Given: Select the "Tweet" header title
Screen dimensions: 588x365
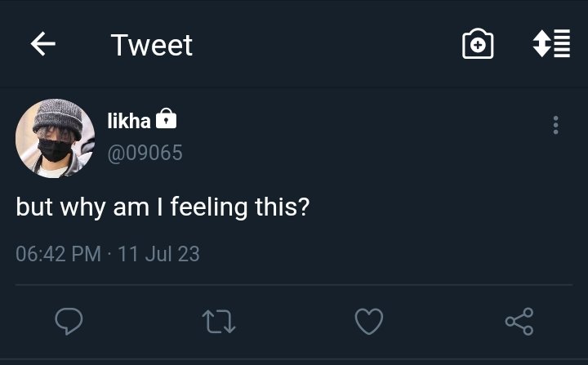Looking at the screenshot, I should tap(151, 45).
